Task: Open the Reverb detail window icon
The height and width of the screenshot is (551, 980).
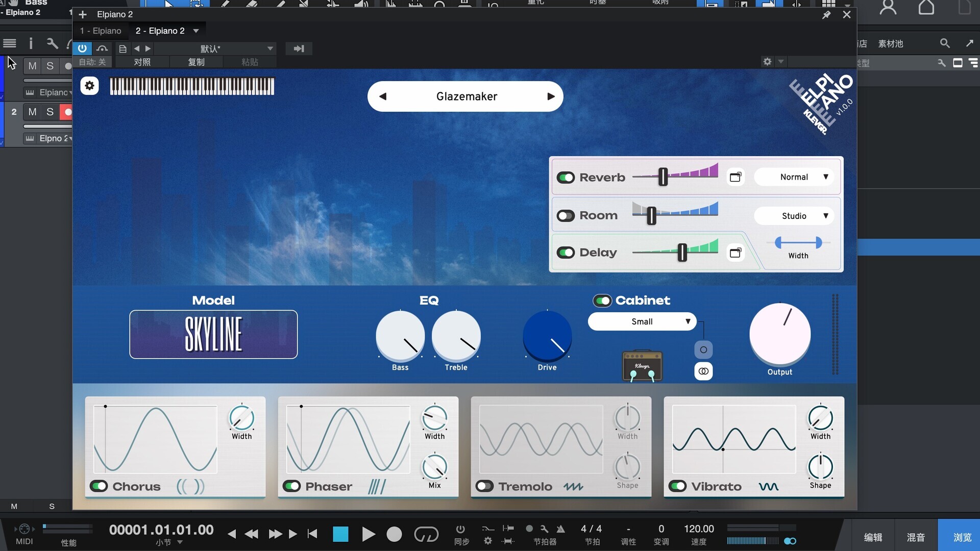Action: coord(735,177)
